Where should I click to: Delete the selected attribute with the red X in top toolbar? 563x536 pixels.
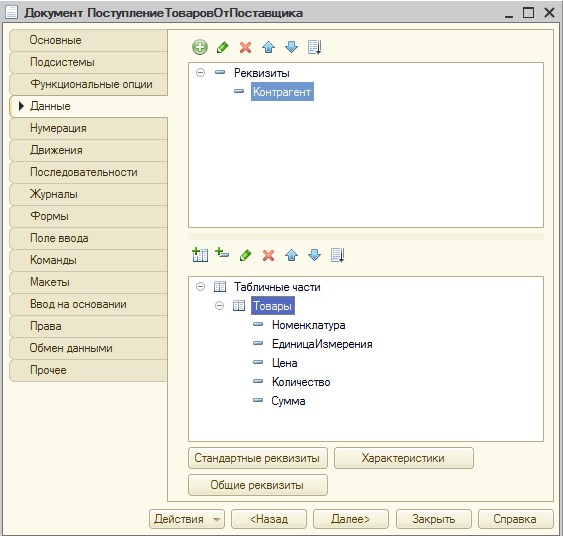pos(246,47)
